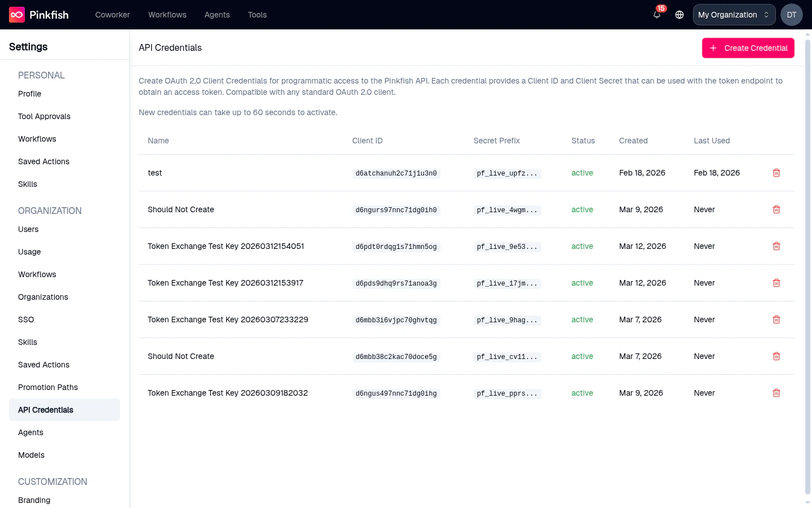Delete Token Exchange Test Key 20260312154051

click(x=776, y=246)
